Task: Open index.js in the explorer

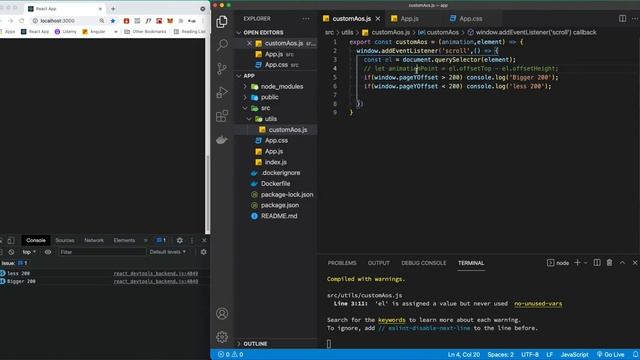Action: point(276,162)
